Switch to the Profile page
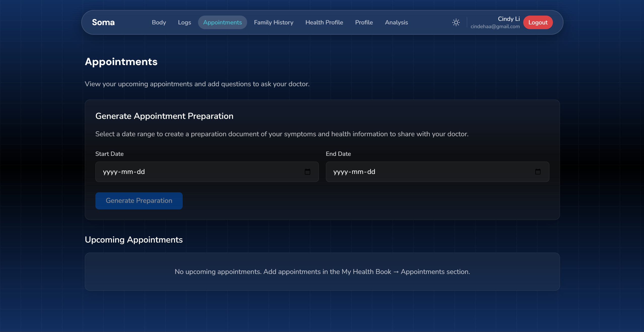Screen dimensions: 644x332 [364, 22]
